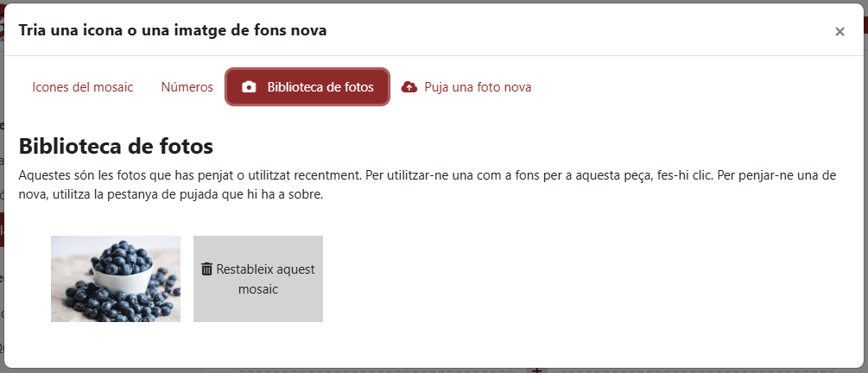
Task: Close the background image picker dialog
Action: [839, 32]
